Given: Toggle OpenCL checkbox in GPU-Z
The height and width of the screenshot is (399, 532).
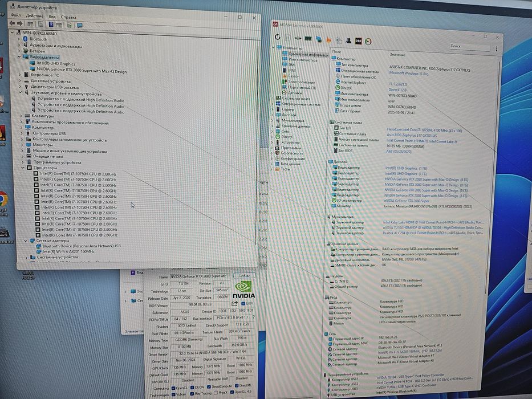Looking at the screenshot, I should click(173, 388).
